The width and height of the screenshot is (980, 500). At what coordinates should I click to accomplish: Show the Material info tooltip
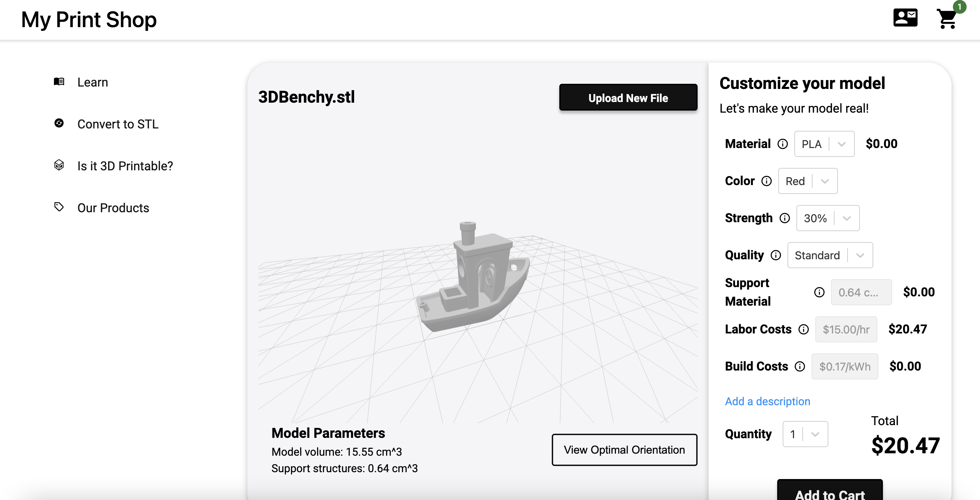pos(783,144)
